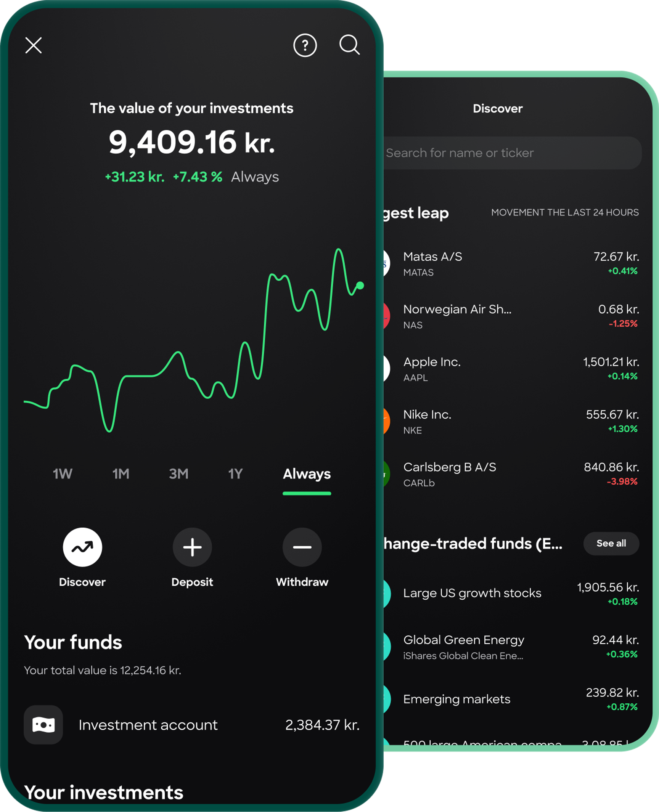Switch chart to 1Y range
This screenshot has height=812, width=659.
[235, 474]
